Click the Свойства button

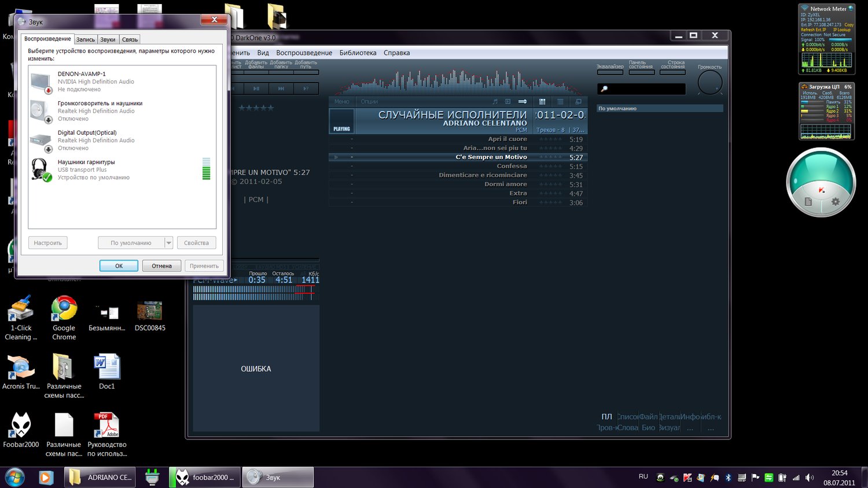(196, 243)
